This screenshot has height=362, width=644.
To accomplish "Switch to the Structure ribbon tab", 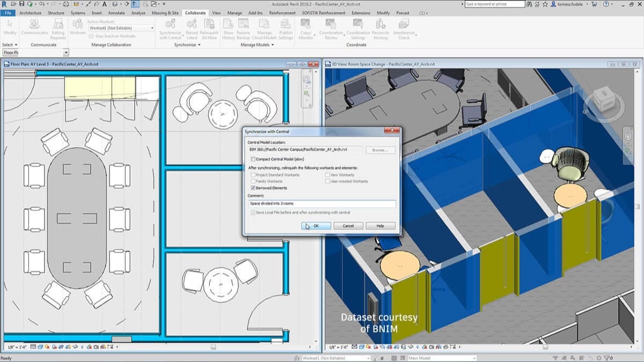I will pyautogui.click(x=56, y=12).
